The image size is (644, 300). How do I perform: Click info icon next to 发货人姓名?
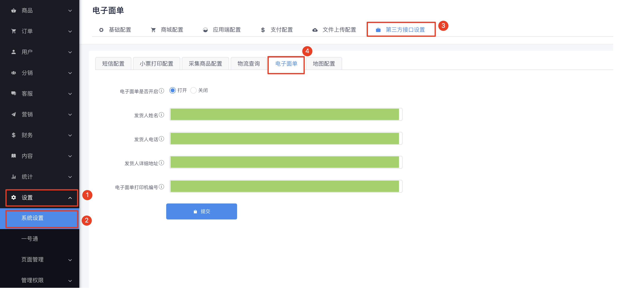click(x=161, y=115)
